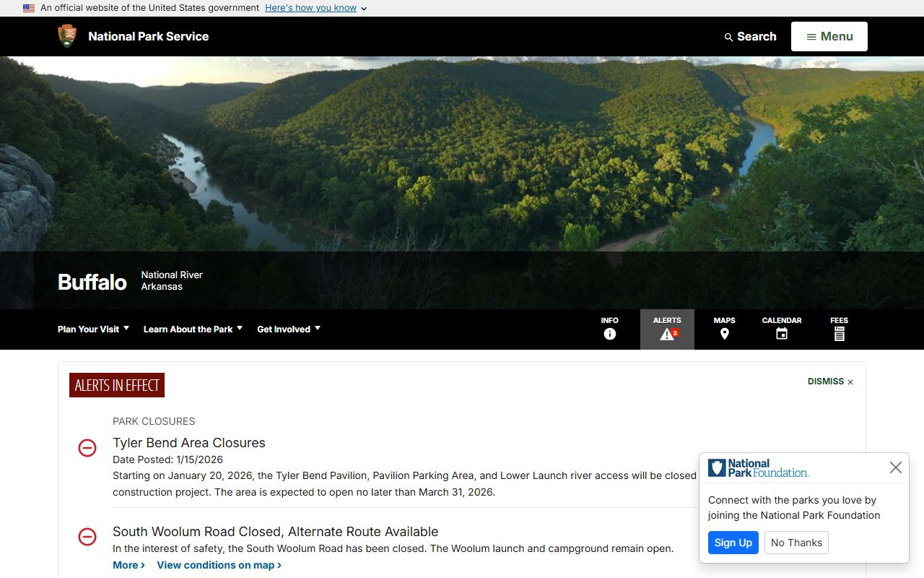Open the Alerts warning triangle icon
924x578 pixels.
667,334
